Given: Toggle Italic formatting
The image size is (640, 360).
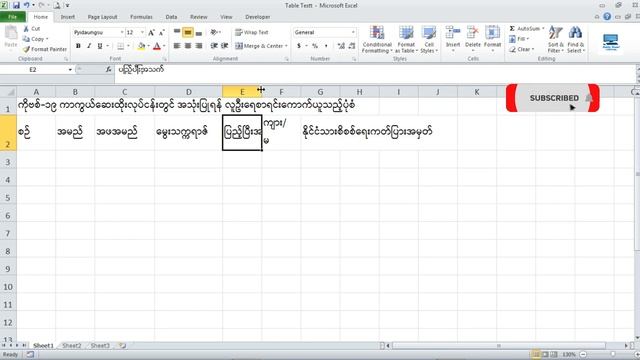Looking at the screenshot, I should point(89,46).
